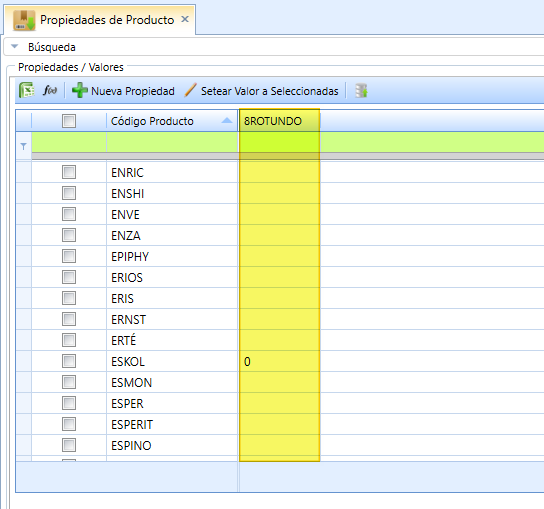Screen dimensions: 544x509
Task: Check the ENRIC row checkbox
Action: click(69, 172)
